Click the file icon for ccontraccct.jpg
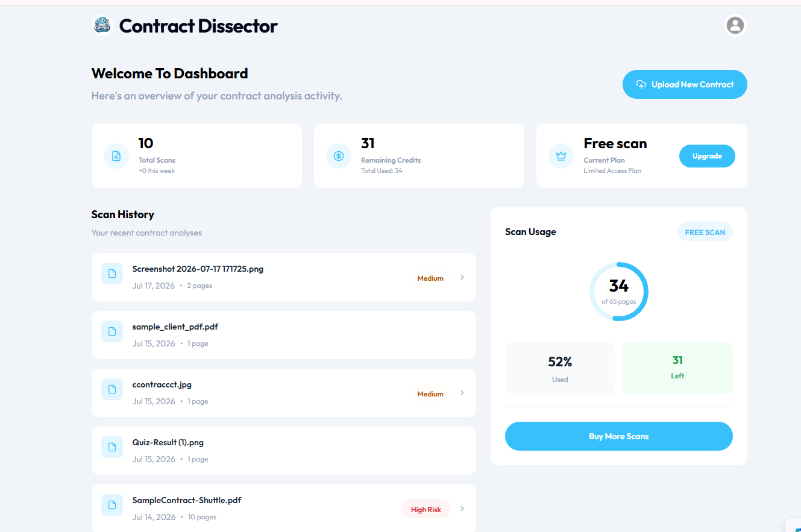Screen dimensions: 801x532 [x=112, y=389]
